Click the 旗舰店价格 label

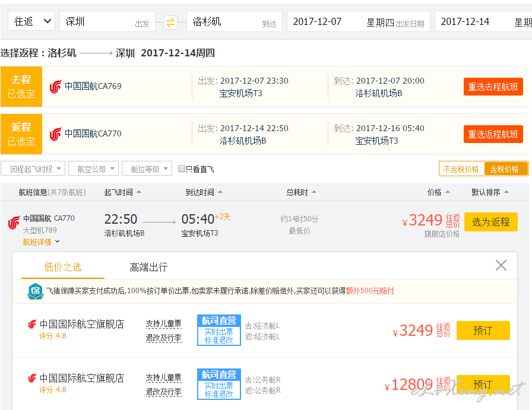442,234
